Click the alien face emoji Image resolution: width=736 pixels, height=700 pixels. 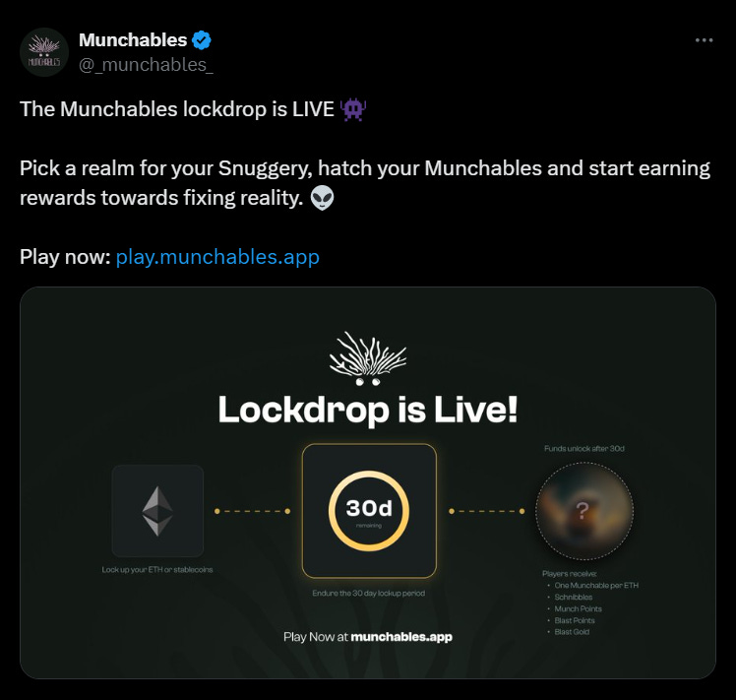click(x=322, y=198)
